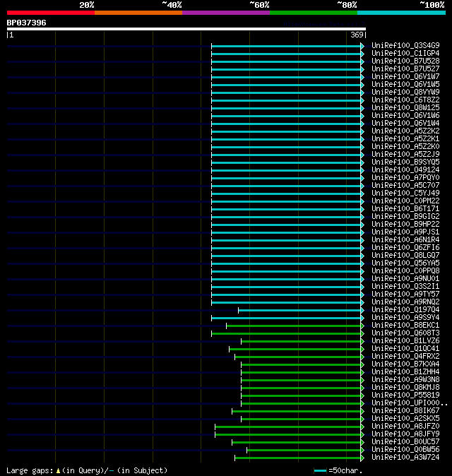This screenshot has height=476, width=452.
Task: Click the UniRef100_Q608T3 label
Action: click(x=405, y=333)
